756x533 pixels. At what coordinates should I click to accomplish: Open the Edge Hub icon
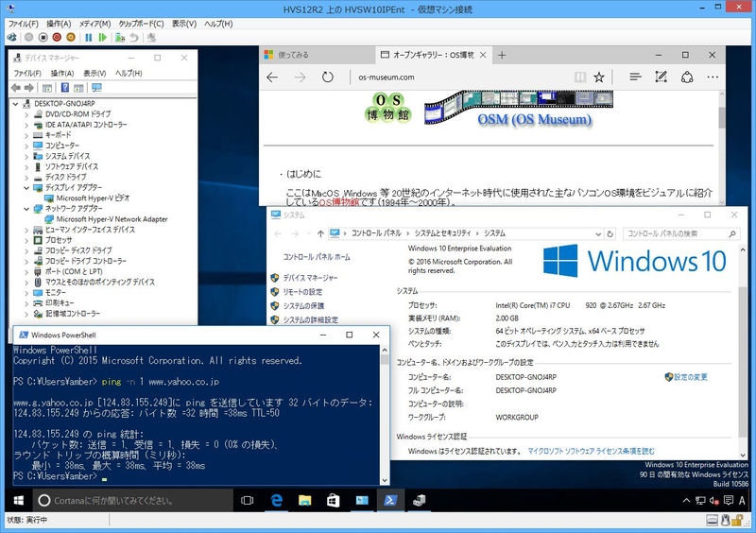(x=635, y=77)
